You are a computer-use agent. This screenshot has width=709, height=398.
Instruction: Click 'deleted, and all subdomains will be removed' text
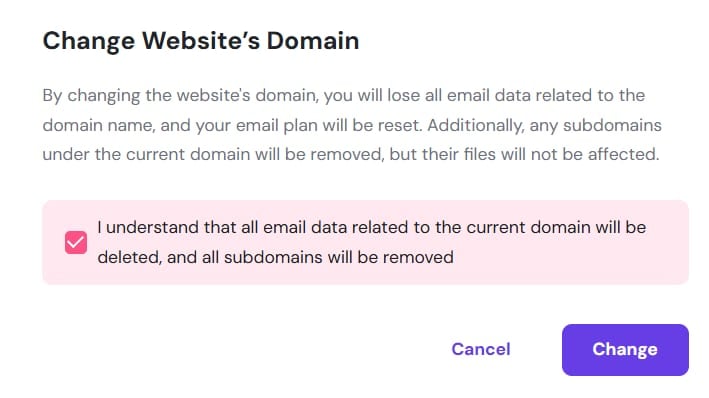tap(275, 257)
